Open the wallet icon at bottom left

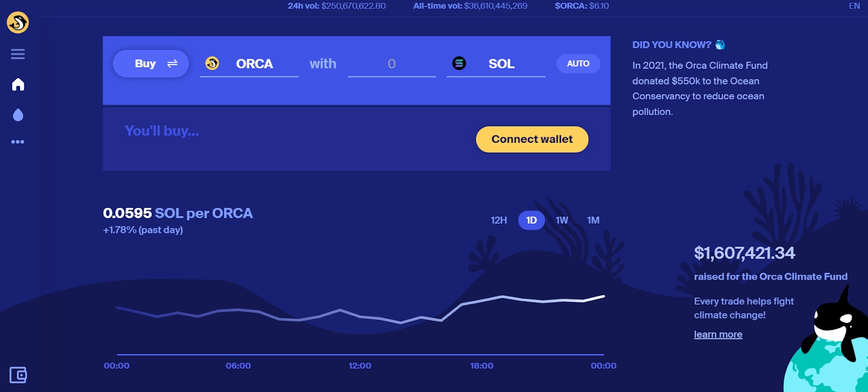click(18, 375)
